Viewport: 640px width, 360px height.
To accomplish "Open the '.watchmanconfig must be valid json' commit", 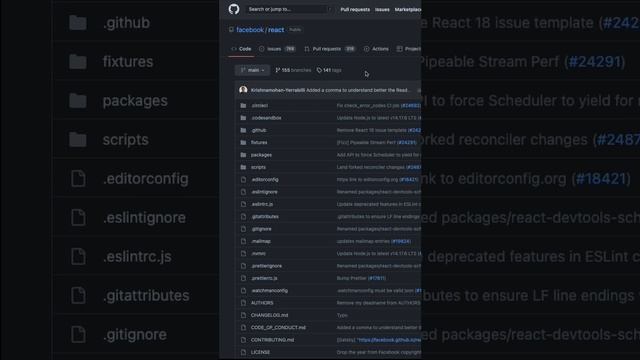I will pos(375,291).
